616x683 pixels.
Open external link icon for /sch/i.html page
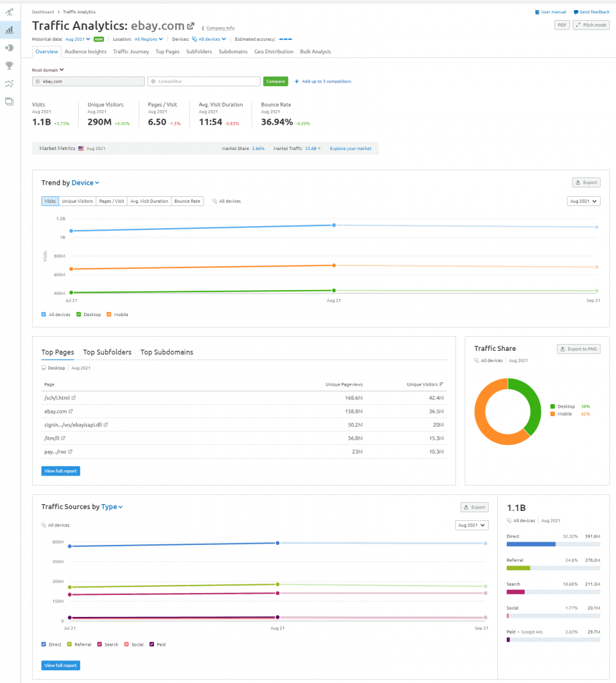tap(73, 398)
